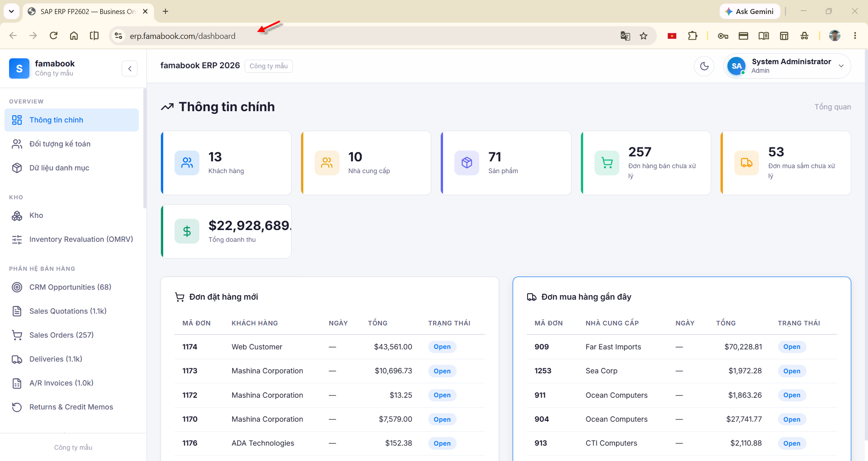Open the tab search dropdown arrow
868x461 pixels.
[11, 11]
